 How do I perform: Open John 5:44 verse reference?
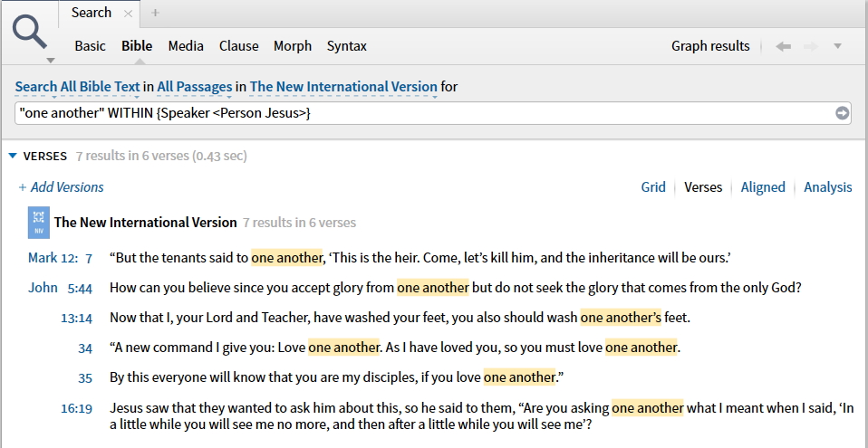(61, 288)
